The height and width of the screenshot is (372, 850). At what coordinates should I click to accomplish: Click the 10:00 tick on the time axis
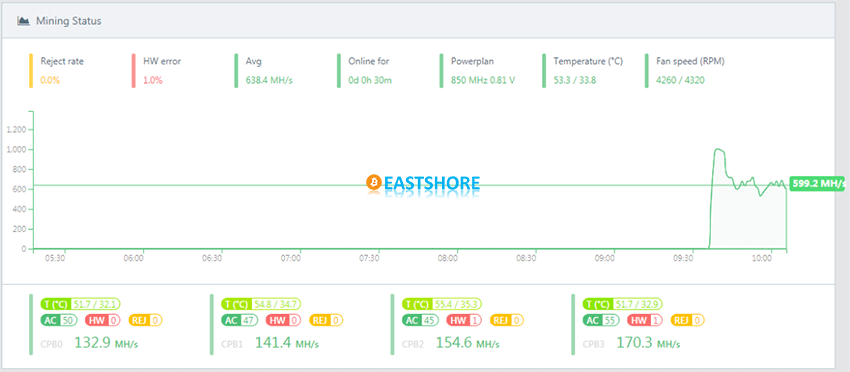click(x=762, y=259)
